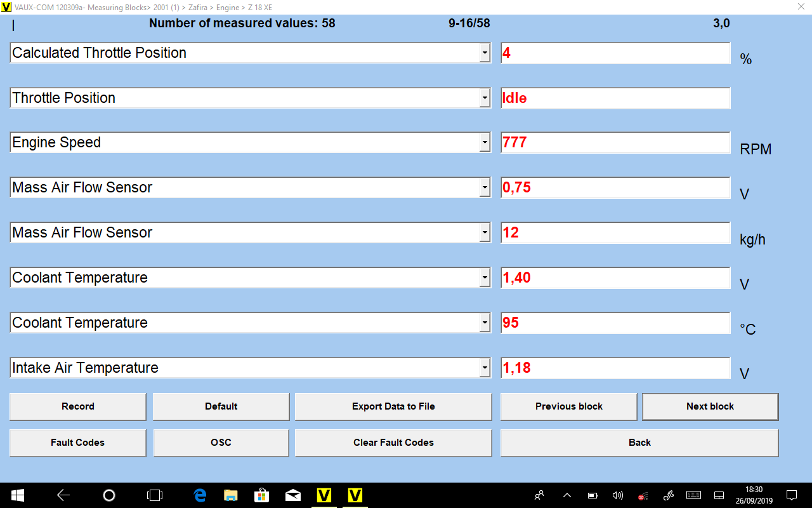Open the Mail app on the taskbar
812x508 pixels.
click(293, 495)
